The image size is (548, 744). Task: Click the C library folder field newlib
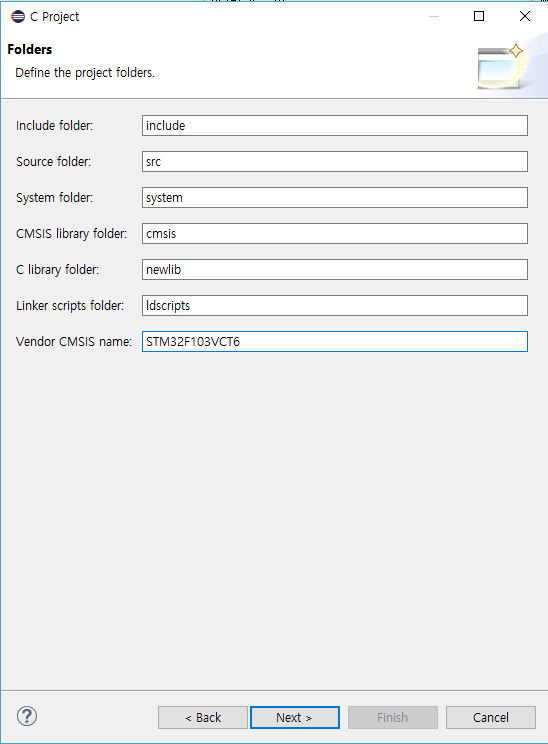click(x=335, y=270)
